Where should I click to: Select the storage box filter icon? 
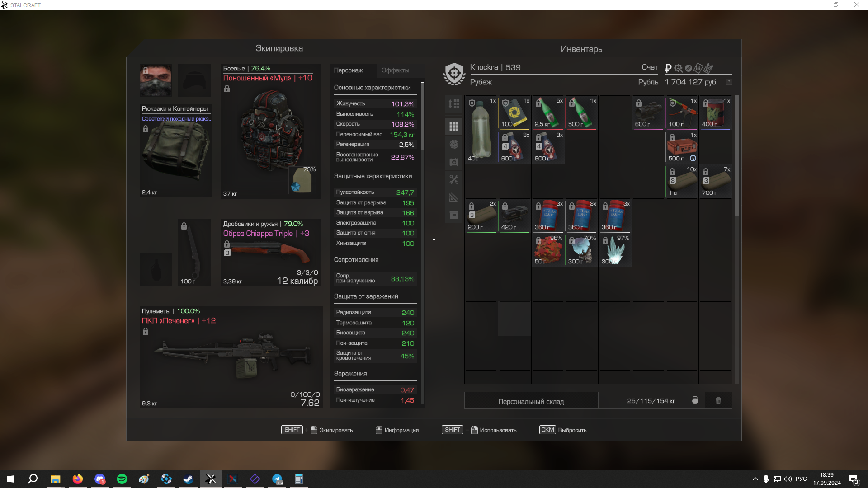tap(454, 215)
